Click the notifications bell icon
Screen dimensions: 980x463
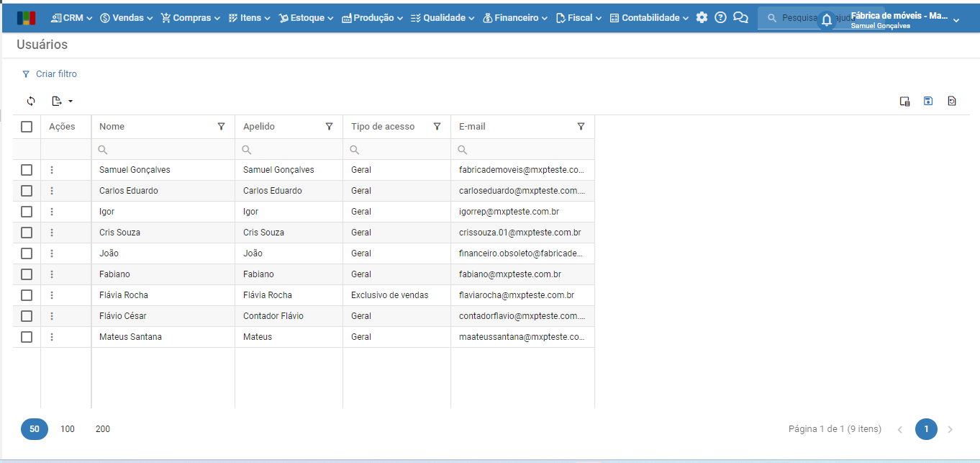coord(827,20)
